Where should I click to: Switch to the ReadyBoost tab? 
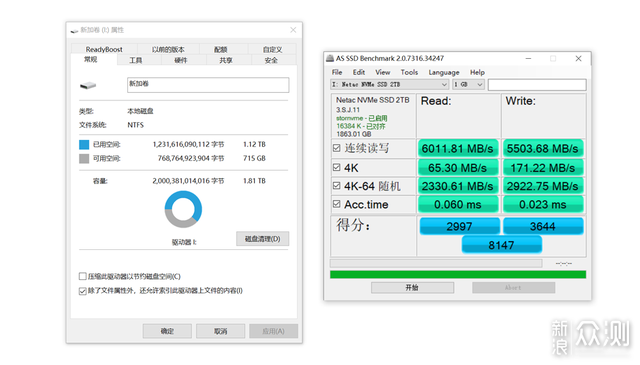click(x=104, y=49)
